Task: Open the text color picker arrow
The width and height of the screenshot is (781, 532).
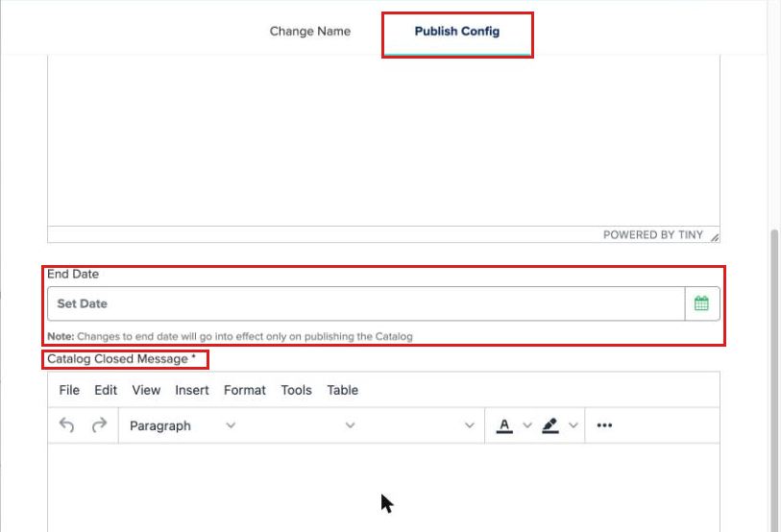Action: point(527,425)
